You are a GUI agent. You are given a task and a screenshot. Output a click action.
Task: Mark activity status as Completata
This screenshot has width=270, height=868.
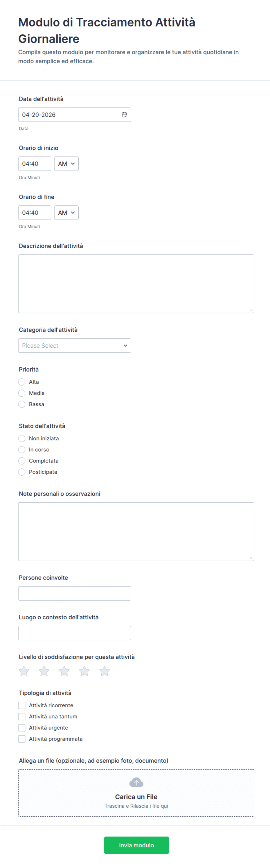pyautogui.click(x=22, y=461)
